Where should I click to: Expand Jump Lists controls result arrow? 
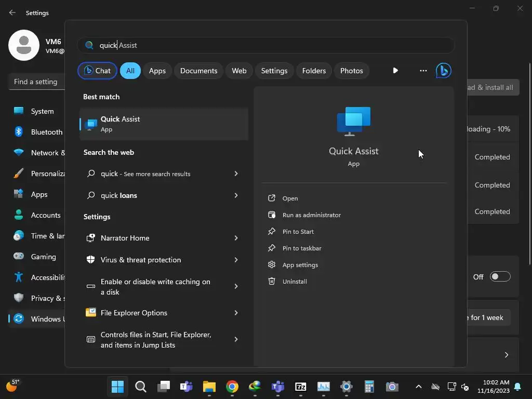(x=236, y=339)
